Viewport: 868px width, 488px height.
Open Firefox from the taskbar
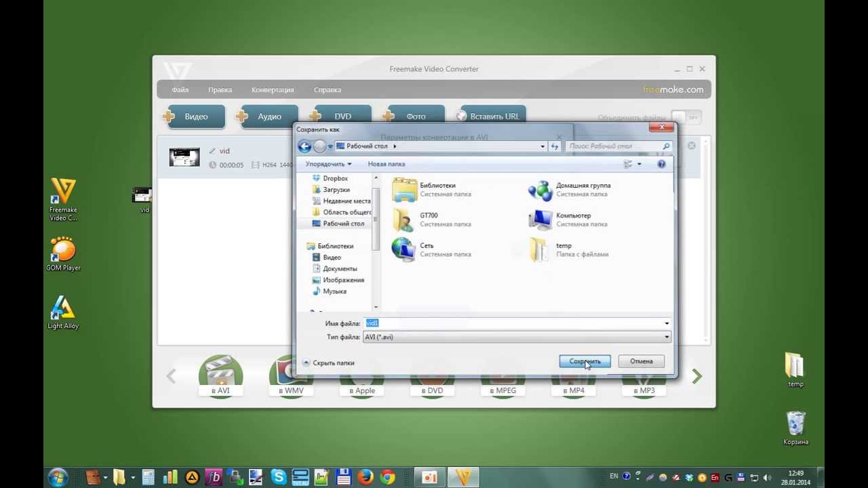[x=365, y=477]
